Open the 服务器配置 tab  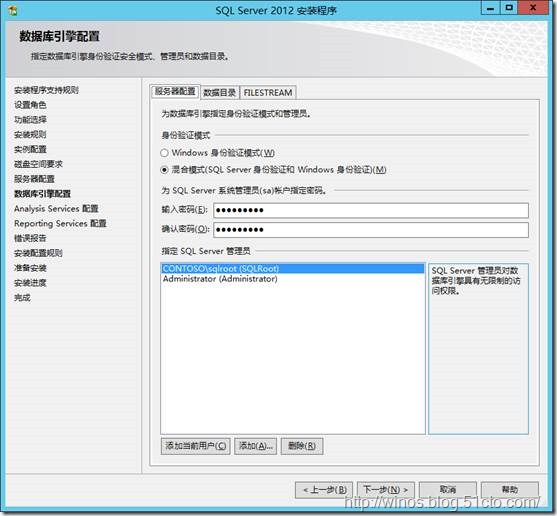pyautogui.click(x=175, y=92)
